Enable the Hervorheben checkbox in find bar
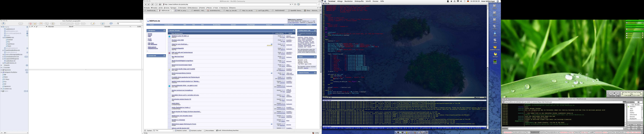This screenshot has width=644, height=134. click(205, 131)
